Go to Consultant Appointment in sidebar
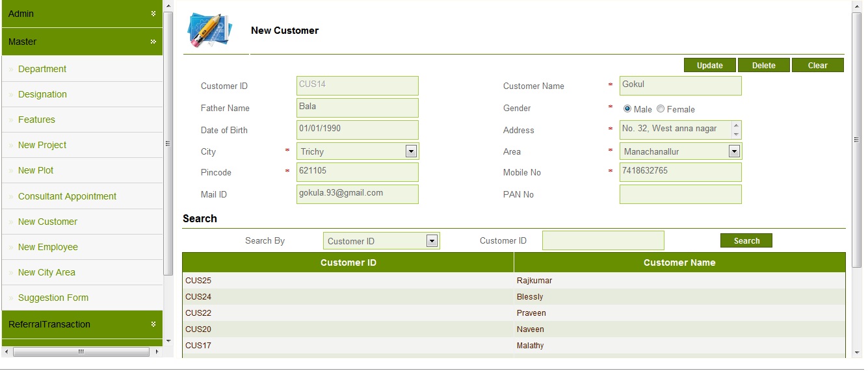The height and width of the screenshot is (371, 868). 67,196
